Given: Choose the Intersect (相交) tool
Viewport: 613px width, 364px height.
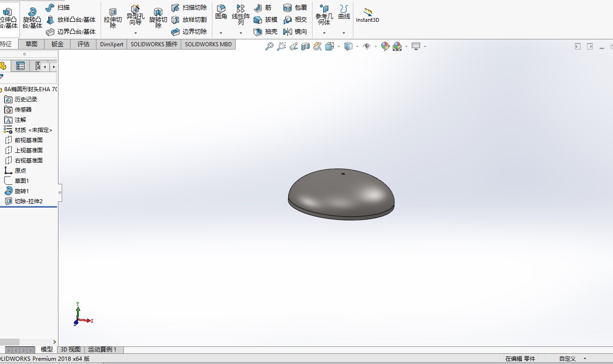Looking at the screenshot, I should tap(295, 19).
